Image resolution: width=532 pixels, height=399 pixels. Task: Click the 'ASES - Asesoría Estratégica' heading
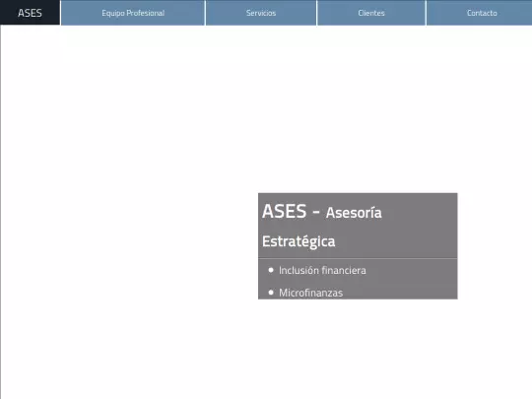pos(321,226)
